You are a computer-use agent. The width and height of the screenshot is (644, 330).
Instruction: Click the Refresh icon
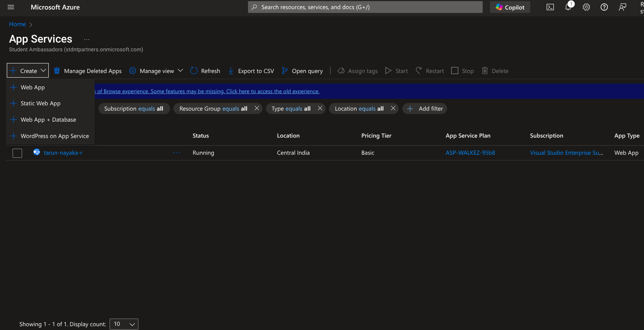pos(194,71)
